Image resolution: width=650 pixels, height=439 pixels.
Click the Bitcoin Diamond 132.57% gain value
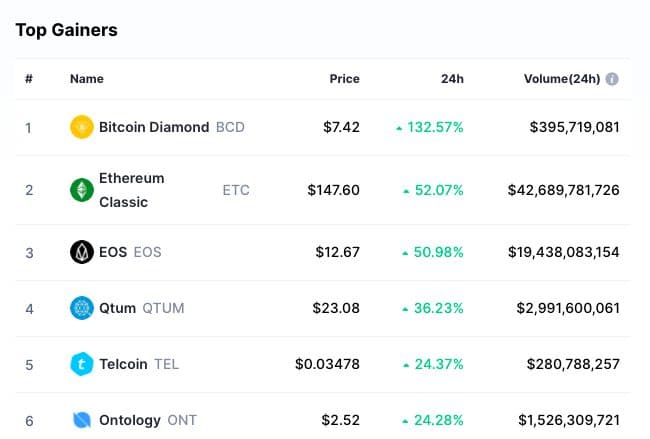tap(435, 127)
